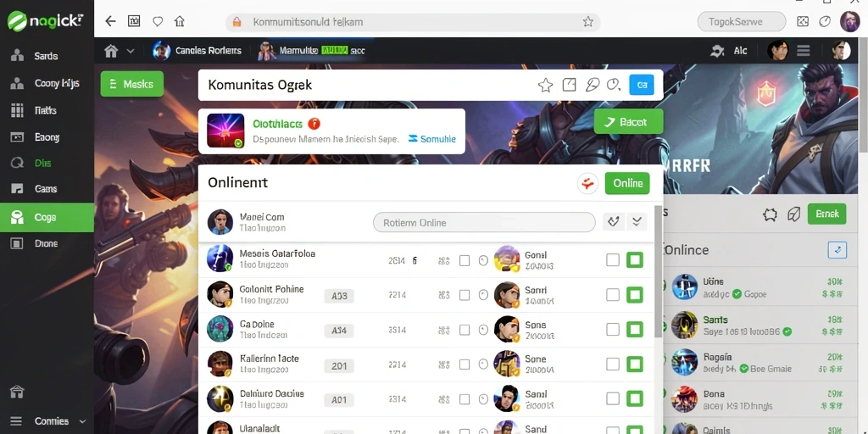This screenshot has height=434, width=868.
Task: Click the A03 badge
Action: pos(339,296)
